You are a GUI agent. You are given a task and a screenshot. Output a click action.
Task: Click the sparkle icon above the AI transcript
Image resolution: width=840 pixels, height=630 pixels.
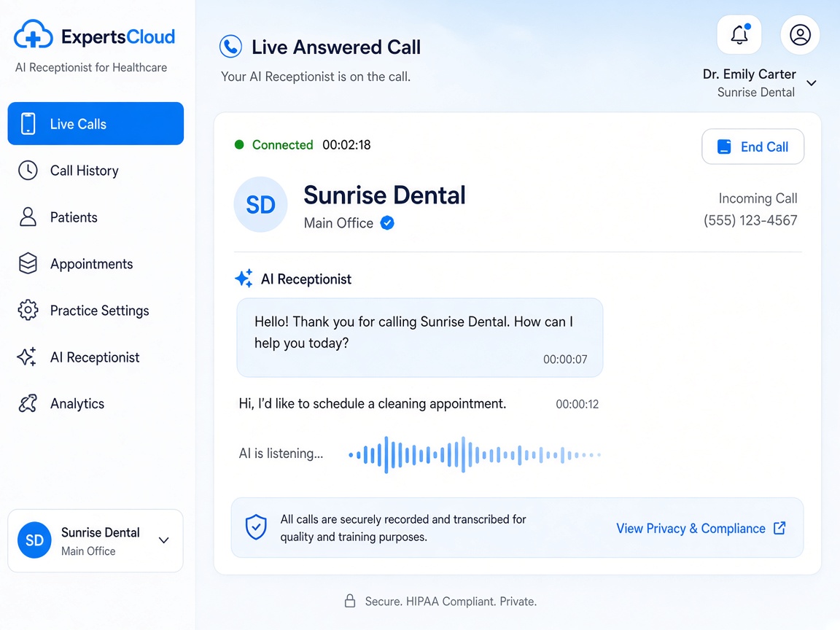click(x=244, y=279)
